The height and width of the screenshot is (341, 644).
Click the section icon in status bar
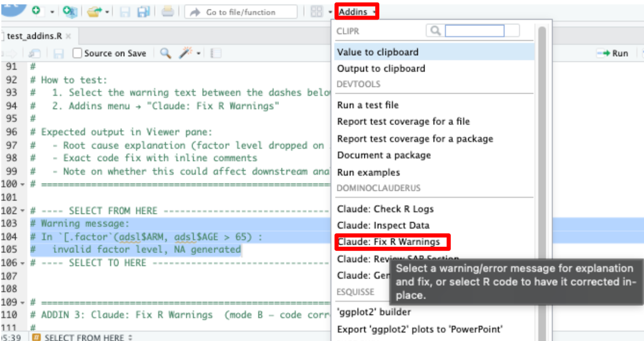tap(37, 337)
